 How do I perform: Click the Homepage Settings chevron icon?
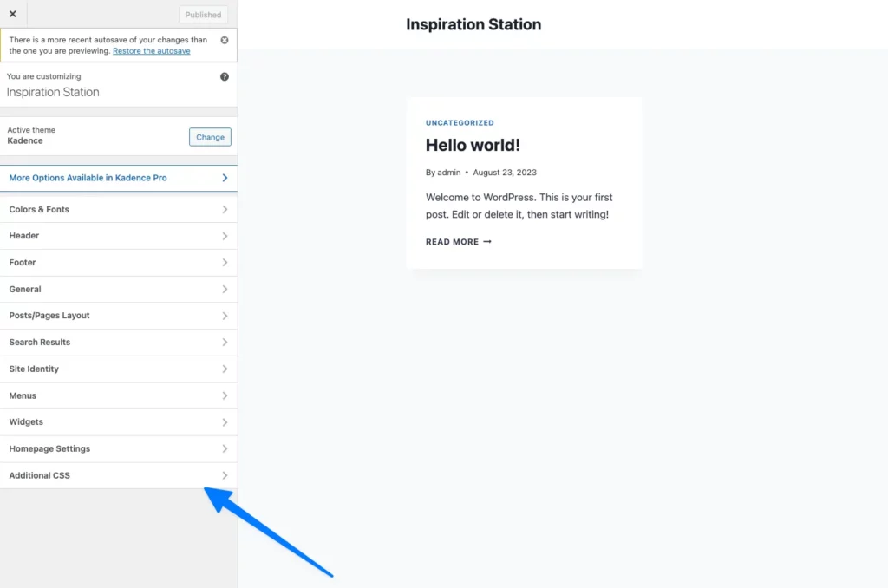pyautogui.click(x=225, y=449)
